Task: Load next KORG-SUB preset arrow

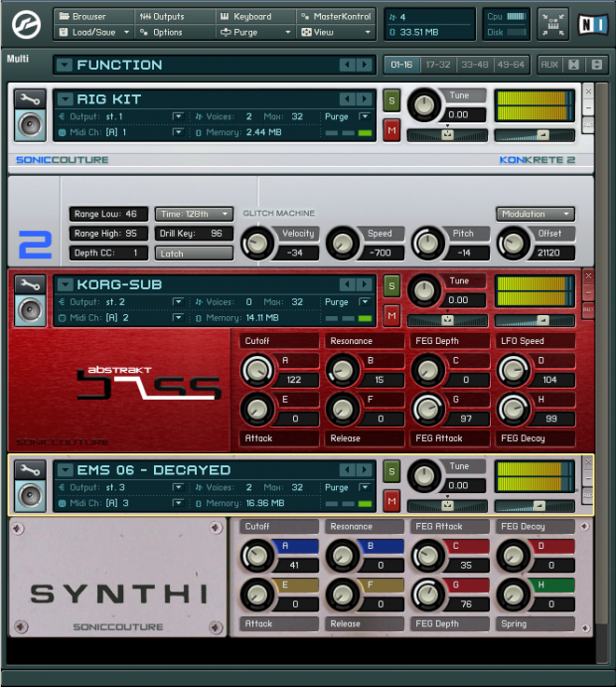Action: 364,284
